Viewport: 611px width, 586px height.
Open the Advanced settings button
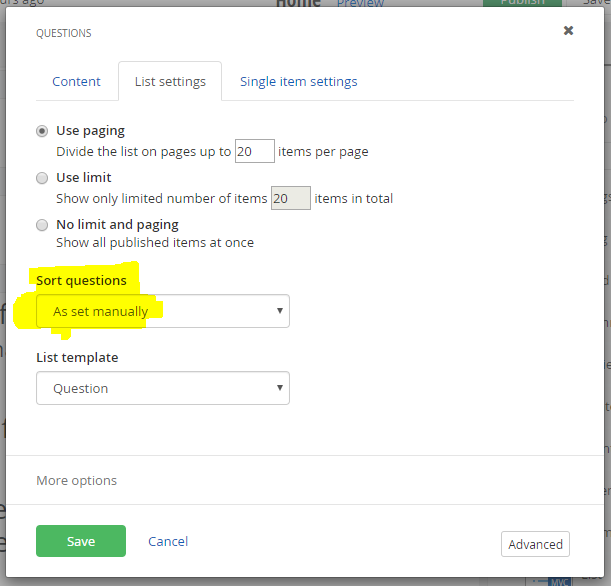(535, 544)
